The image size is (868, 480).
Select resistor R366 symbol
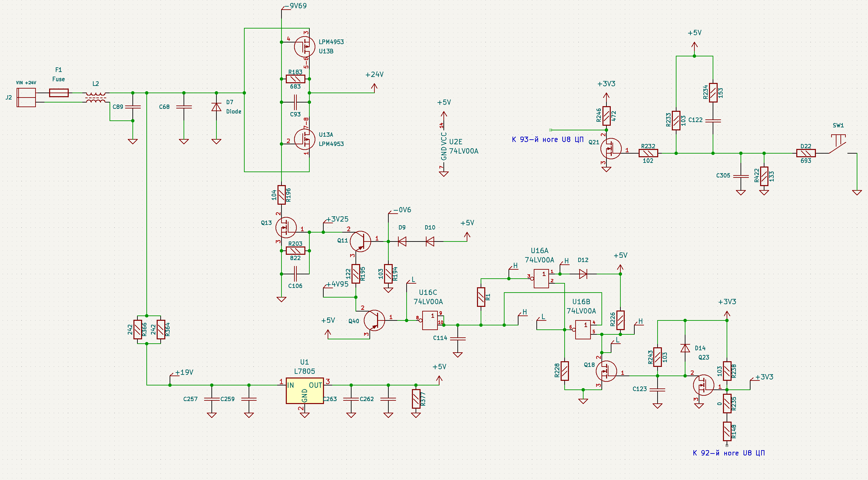pos(137,329)
